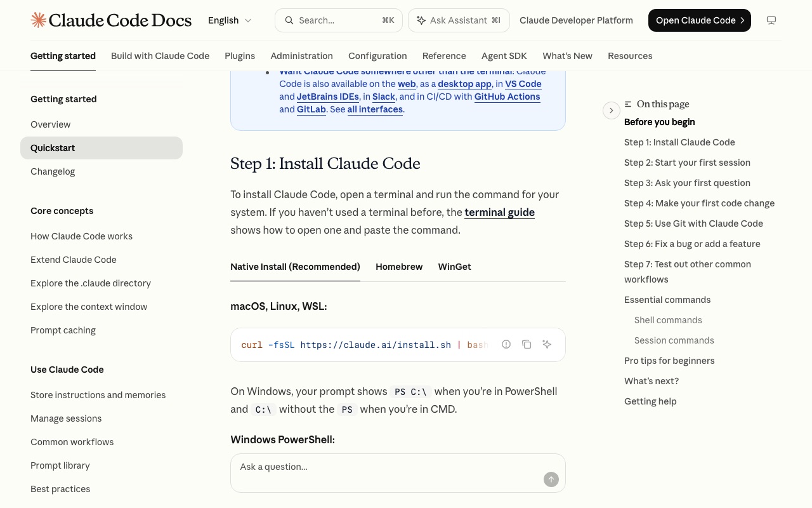Click the Open Claude Code button
The image size is (812, 508).
pos(700,20)
